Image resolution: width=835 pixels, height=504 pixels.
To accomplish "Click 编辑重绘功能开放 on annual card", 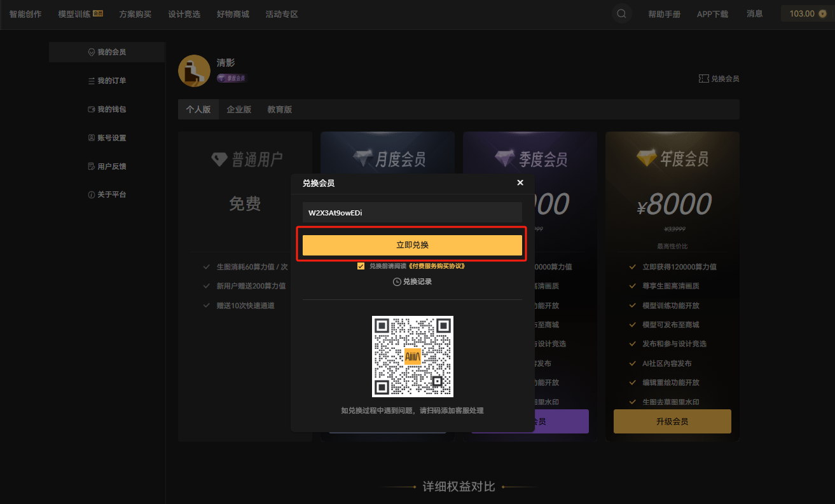I will click(x=671, y=383).
